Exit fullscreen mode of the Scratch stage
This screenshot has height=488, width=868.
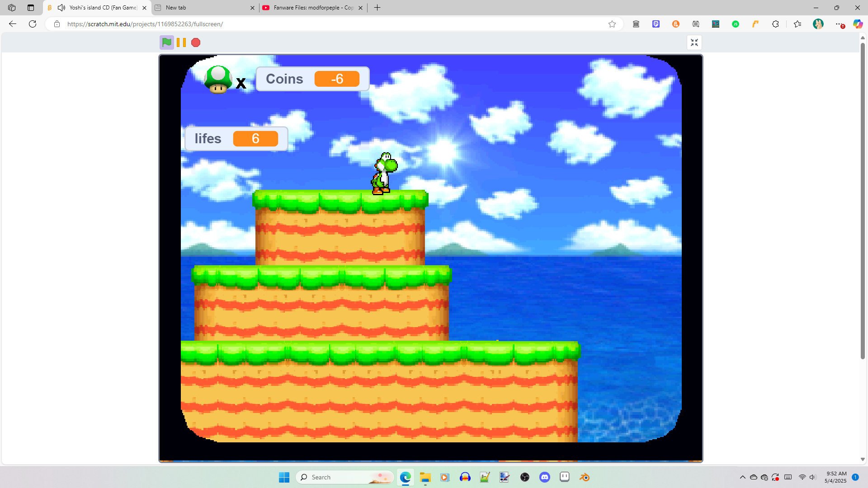coord(694,42)
